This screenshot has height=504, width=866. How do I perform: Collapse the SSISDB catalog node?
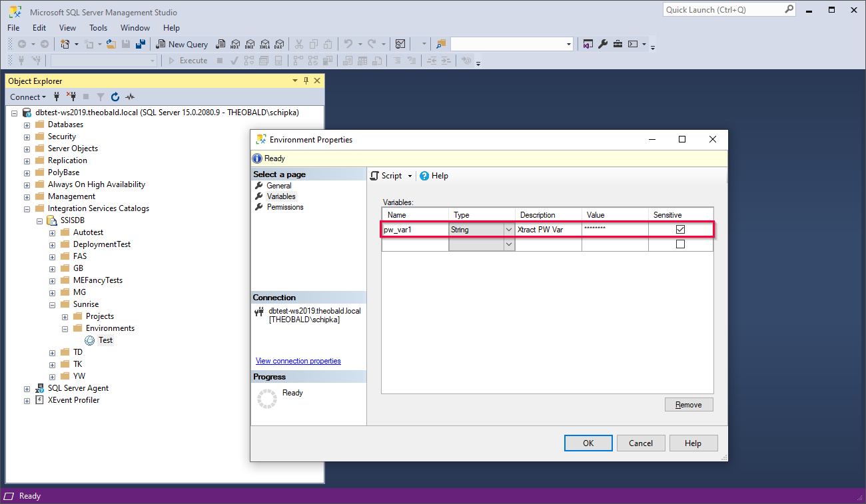click(39, 220)
